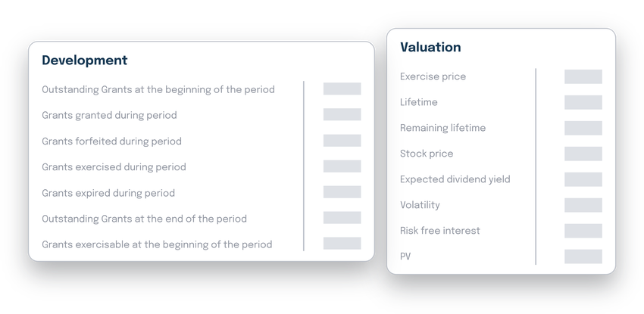Click the Exercise price value field
Viewport: 644px width, 314px height.
tap(583, 76)
